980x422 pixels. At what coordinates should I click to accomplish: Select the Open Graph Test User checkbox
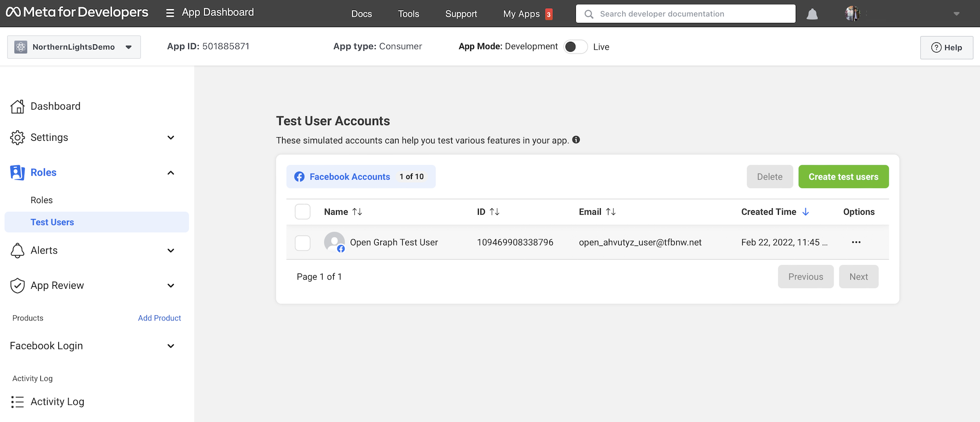tap(303, 243)
